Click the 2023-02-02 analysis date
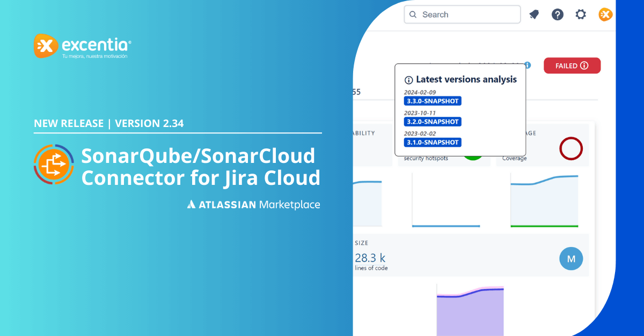The width and height of the screenshot is (644, 336). (x=420, y=134)
